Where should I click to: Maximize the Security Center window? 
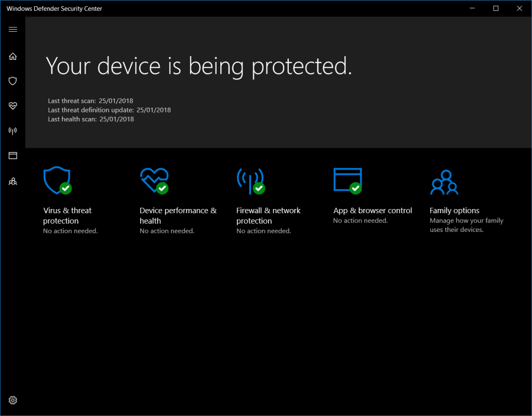496,8
